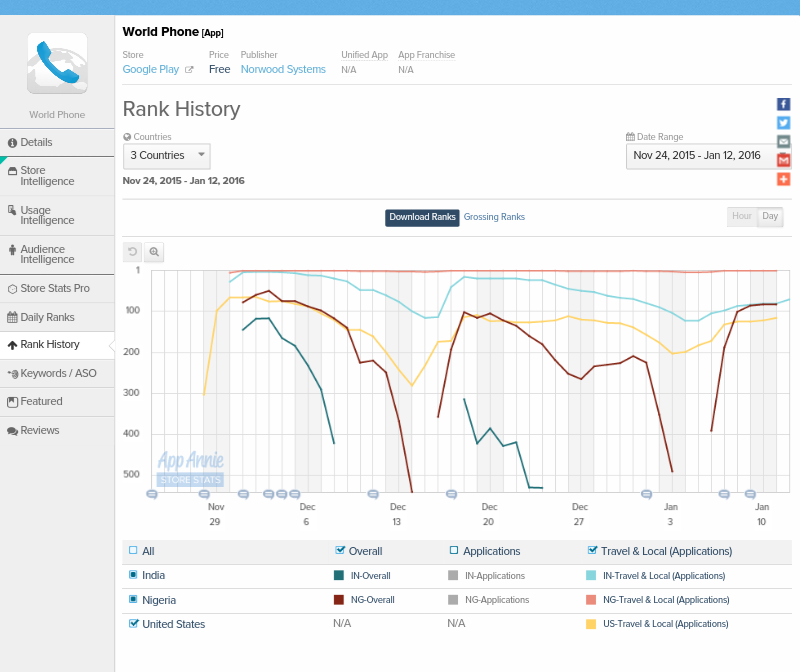
Task: Share page via email envelope icon
Action: point(783,141)
